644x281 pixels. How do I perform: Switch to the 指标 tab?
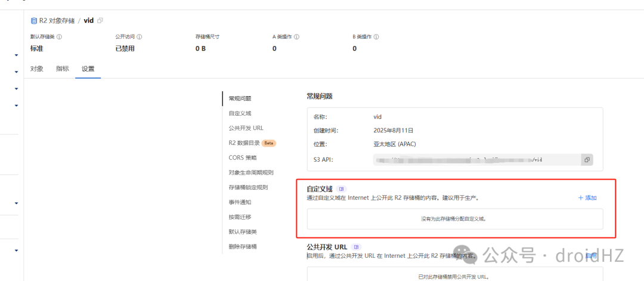pyautogui.click(x=63, y=69)
